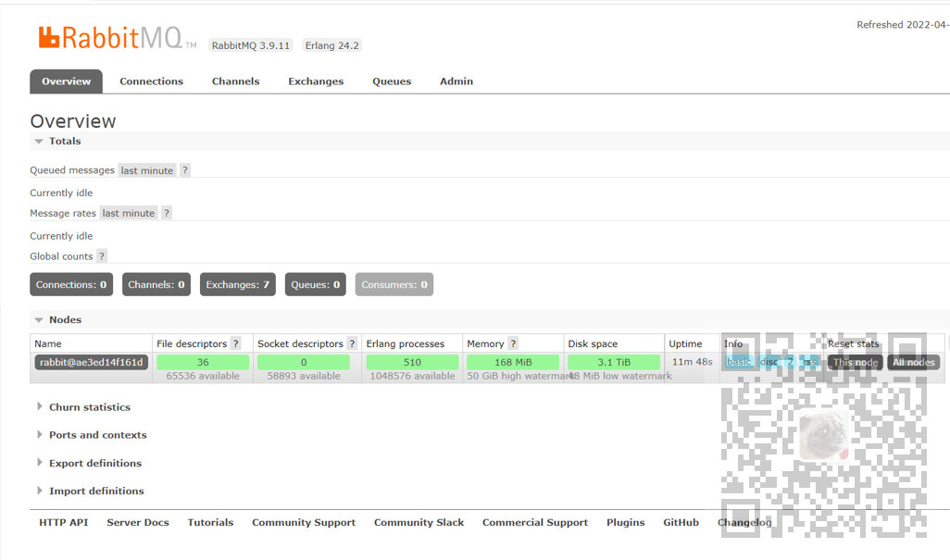
Task: Click the Disk space 3.1 TiB bar
Action: (x=614, y=362)
